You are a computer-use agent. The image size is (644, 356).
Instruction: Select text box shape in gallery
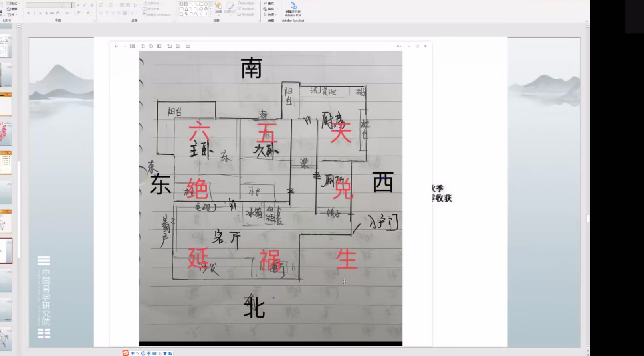[181, 4]
